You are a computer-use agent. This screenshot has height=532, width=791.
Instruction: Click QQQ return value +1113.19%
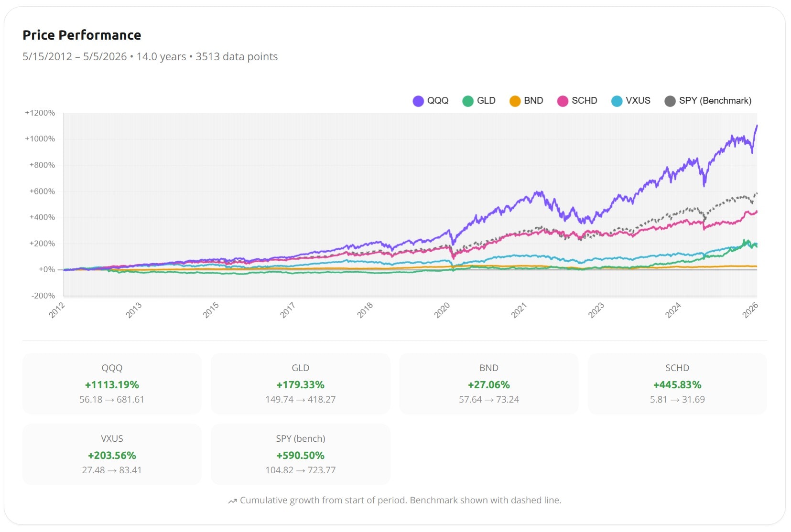pyautogui.click(x=112, y=385)
